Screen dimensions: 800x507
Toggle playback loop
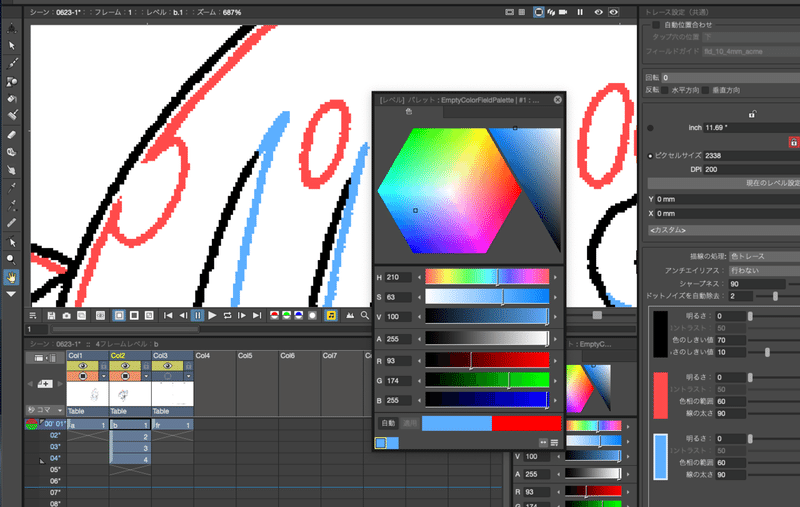point(228,316)
